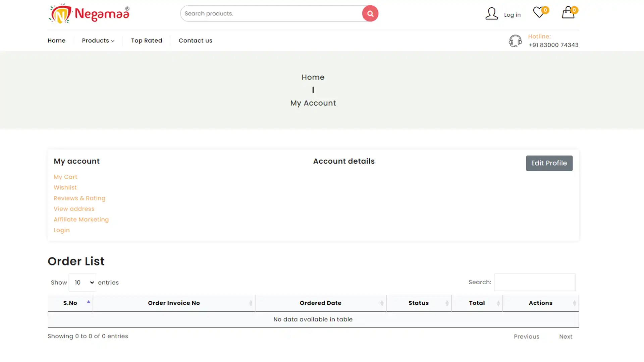Sort the Status column
This screenshot has width=644, height=362.
click(418, 303)
